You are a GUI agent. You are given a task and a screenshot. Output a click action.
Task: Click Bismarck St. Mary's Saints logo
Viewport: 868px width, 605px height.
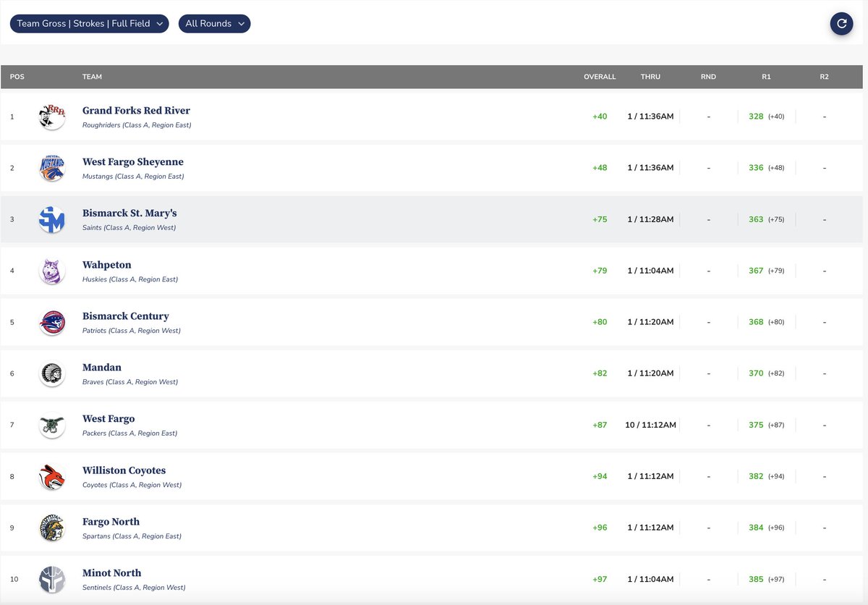(52, 219)
